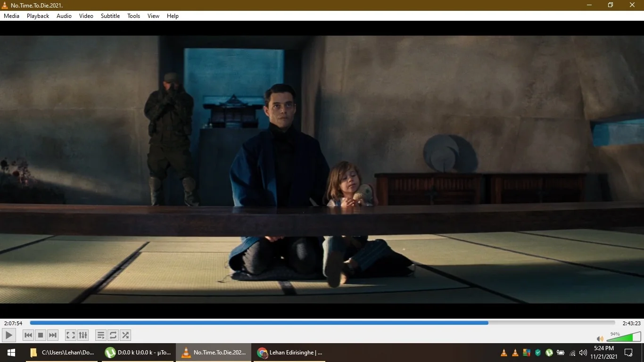Click the VLC No.Time.To.Die taskbar button
Image resolution: width=644 pixels, height=362 pixels.
pyautogui.click(x=214, y=353)
